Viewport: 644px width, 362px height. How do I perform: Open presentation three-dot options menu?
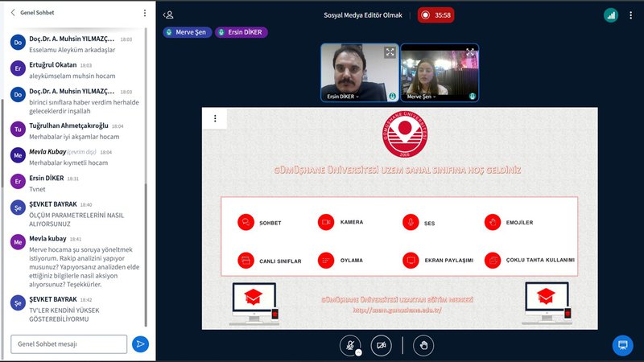click(x=215, y=119)
